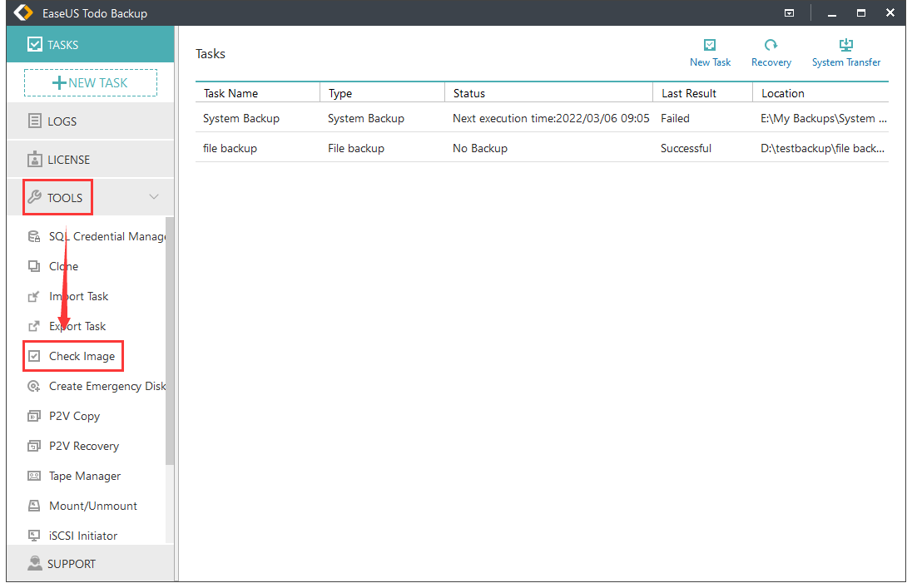Viewport: 912px width, 588px height.
Task: Collapse the TOOLS section chevron
Action: point(154,196)
